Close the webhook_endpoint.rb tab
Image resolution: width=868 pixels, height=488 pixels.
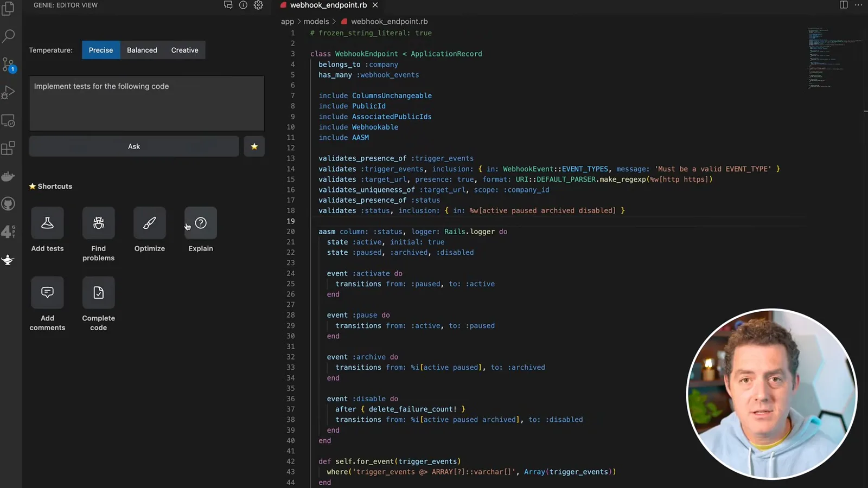pos(375,5)
